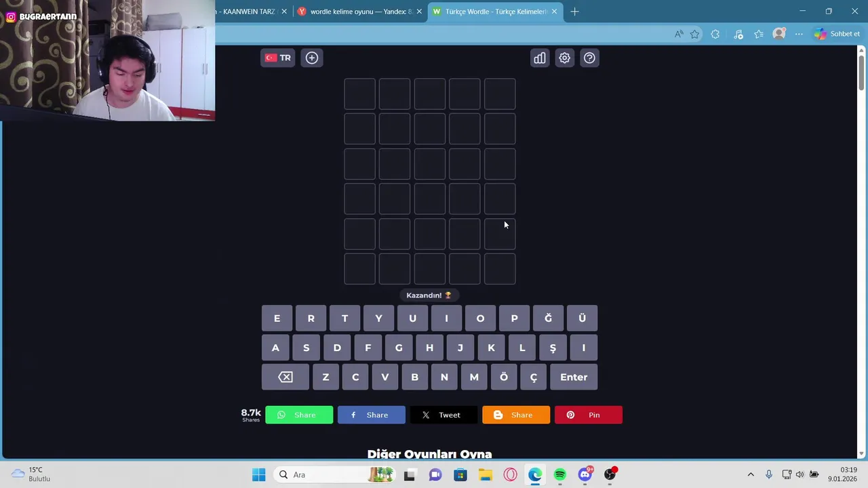
Task: Open Task View on the taskbar
Action: coord(410,475)
